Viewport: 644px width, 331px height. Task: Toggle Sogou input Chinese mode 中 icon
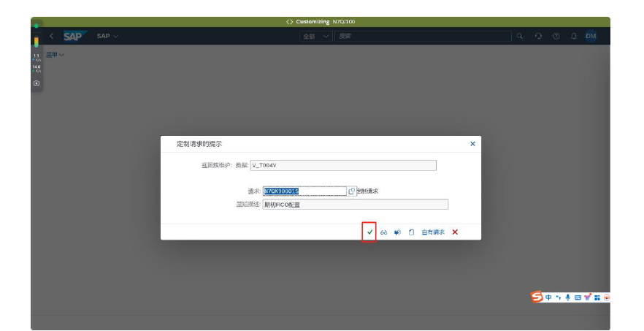pyautogui.click(x=548, y=297)
